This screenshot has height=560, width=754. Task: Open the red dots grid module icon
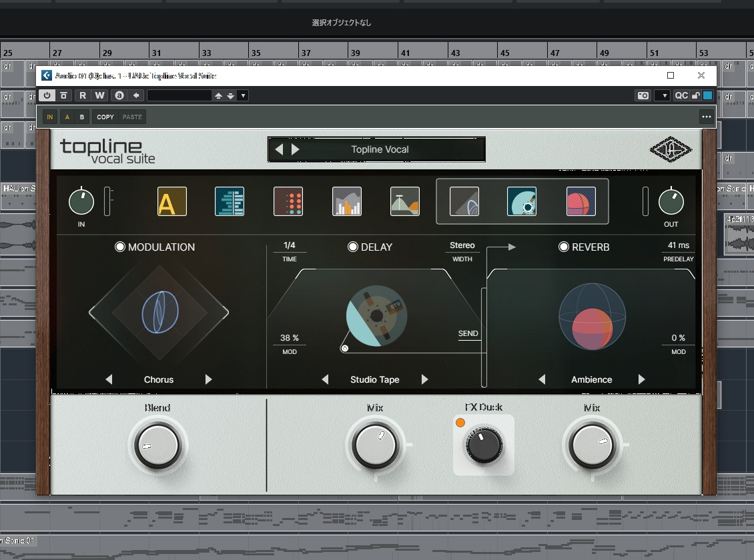288,201
